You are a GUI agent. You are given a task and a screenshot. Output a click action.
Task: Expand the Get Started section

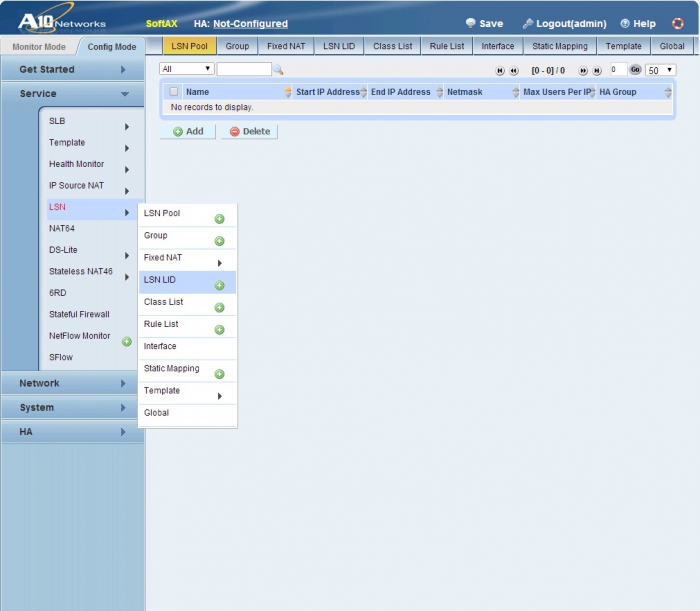click(x=73, y=70)
